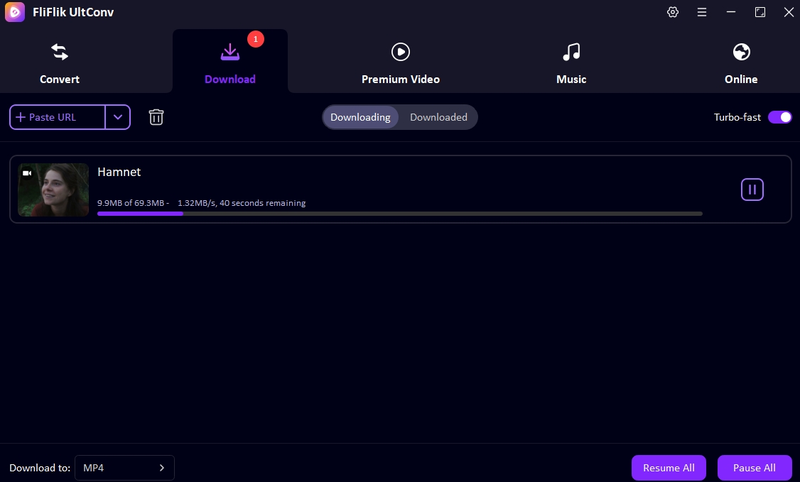
Task: Switch to the Downloaded list
Action: [438, 117]
